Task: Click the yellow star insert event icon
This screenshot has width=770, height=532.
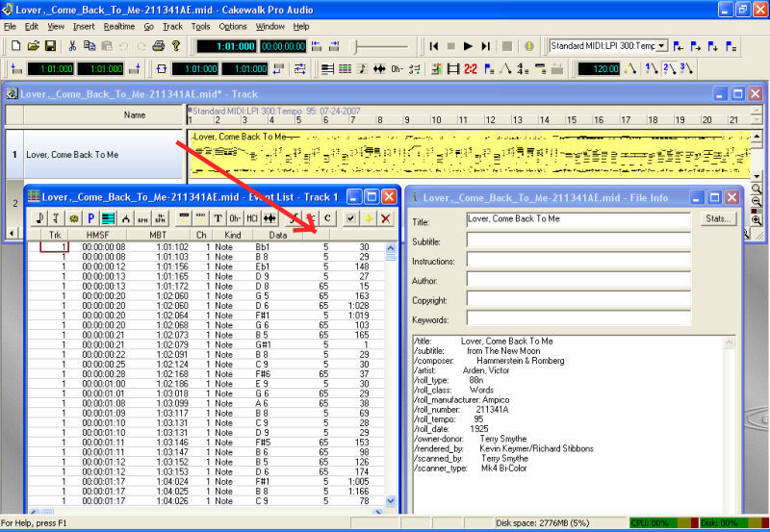Action: point(369,218)
